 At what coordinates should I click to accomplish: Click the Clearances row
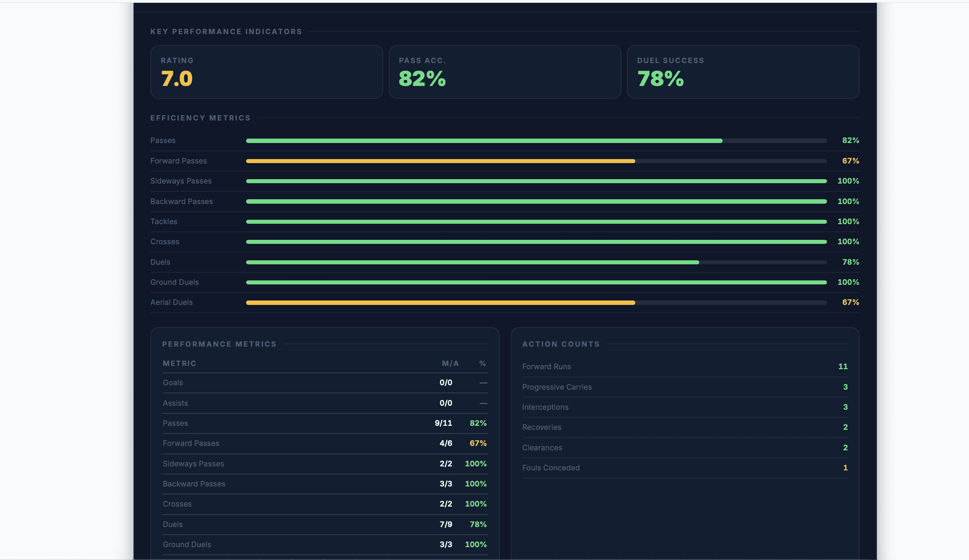click(x=685, y=448)
